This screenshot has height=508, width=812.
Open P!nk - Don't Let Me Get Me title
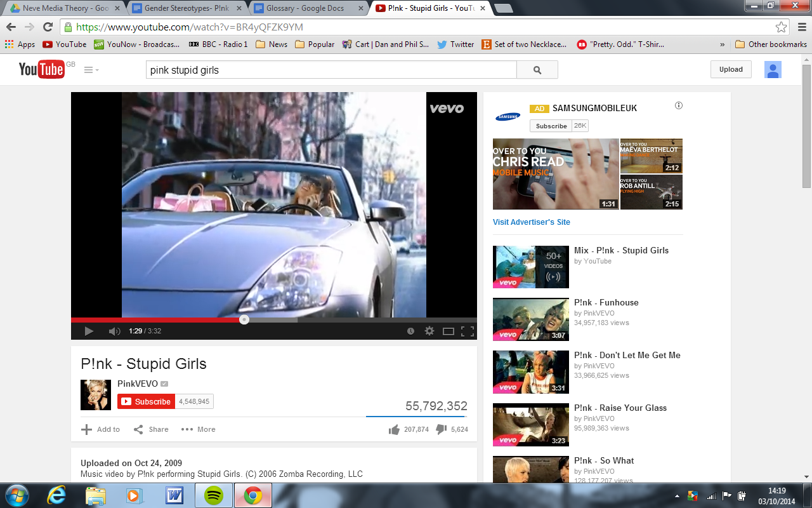627,356
